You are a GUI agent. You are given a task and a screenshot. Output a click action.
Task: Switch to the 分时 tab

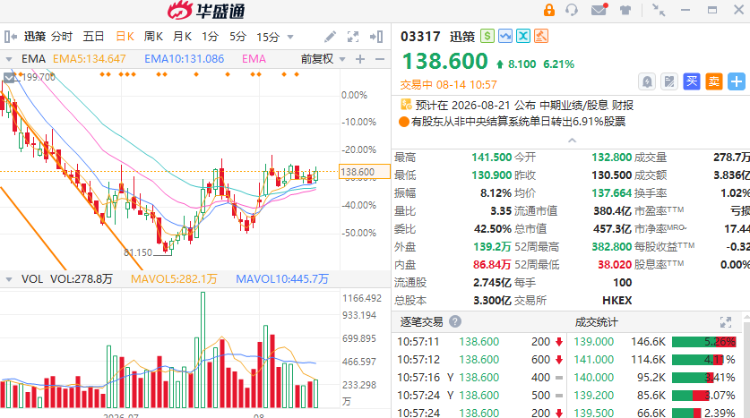click(x=62, y=36)
